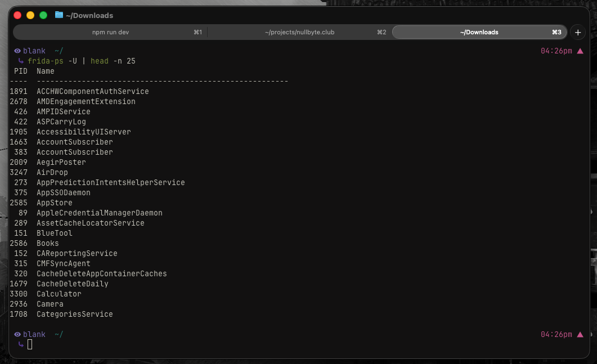
Task: Toggle the eye icon beside the bottom blank prompt
Action: [17, 334]
